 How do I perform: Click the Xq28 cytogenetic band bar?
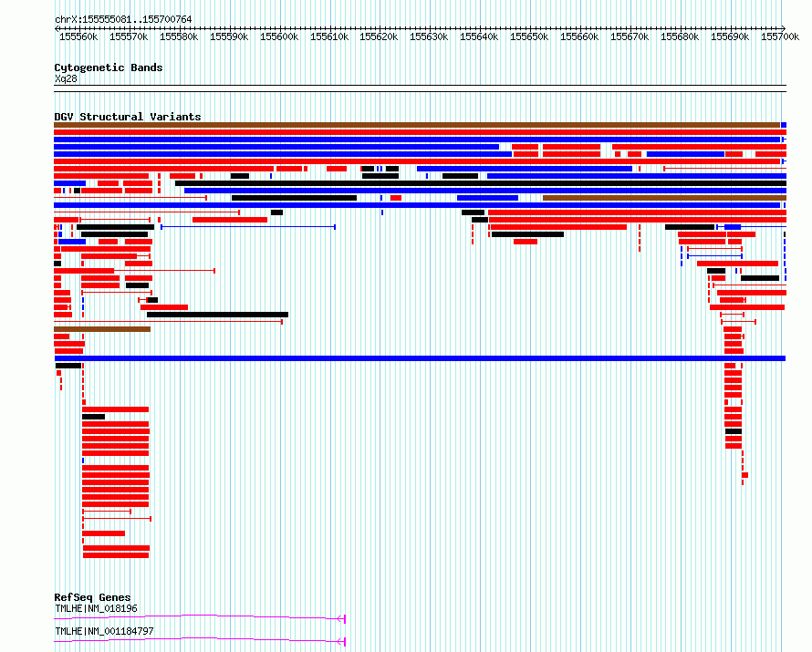point(420,88)
